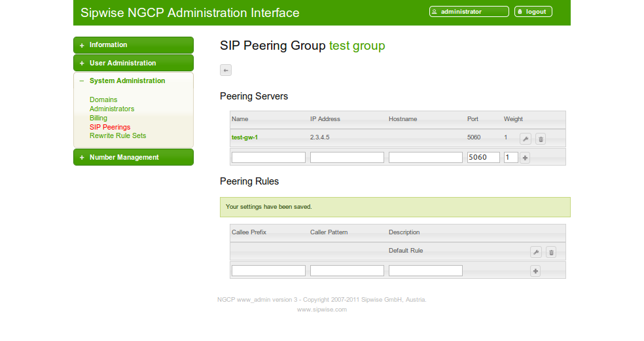Image resolution: width=644 pixels, height=341 pixels.
Task: Select the 2.3.4.5 IP address cell
Action: (319, 137)
